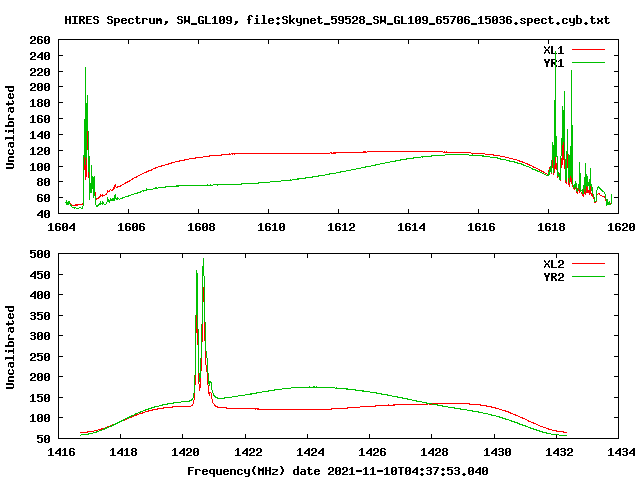This screenshot has width=640, height=480.
Task: Select the XL1 legend label
Action: [x=553, y=50]
